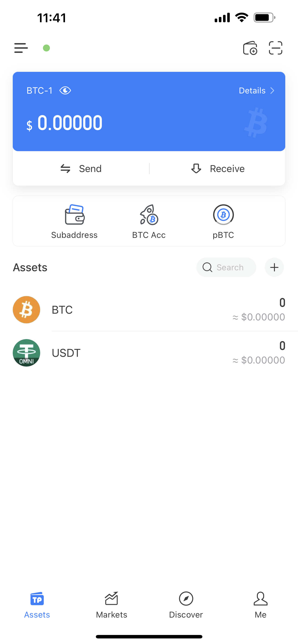
Task: Open the USDT OMNI asset row
Action: pos(149,353)
